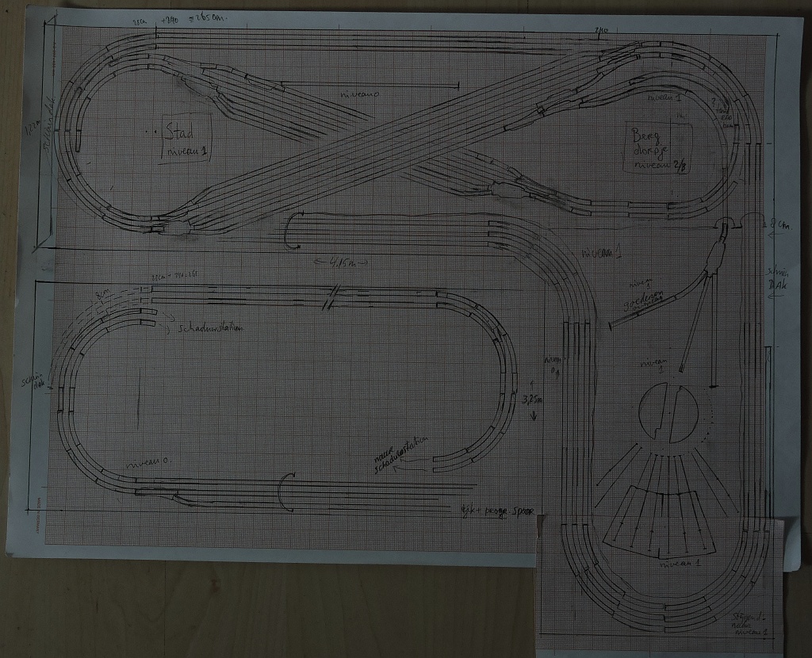Click the 'nieuw schaduwstation' angled label
Screen dimensions: 812x658
tap(402, 455)
